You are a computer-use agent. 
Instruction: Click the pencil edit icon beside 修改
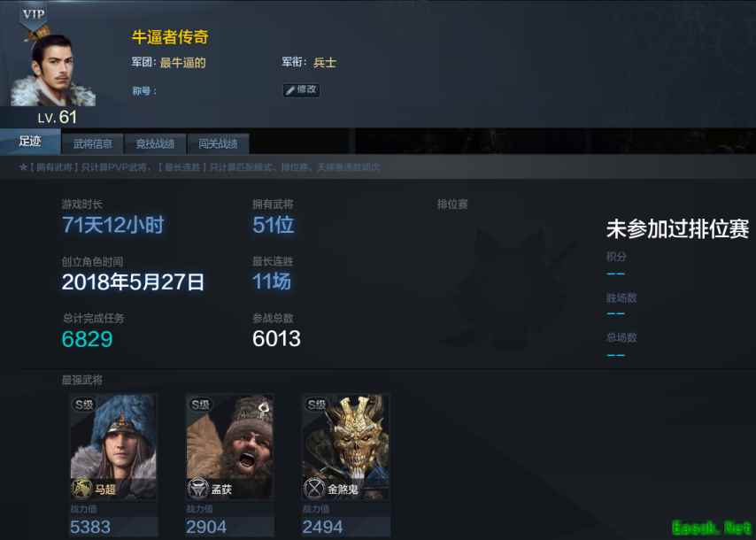pos(290,90)
